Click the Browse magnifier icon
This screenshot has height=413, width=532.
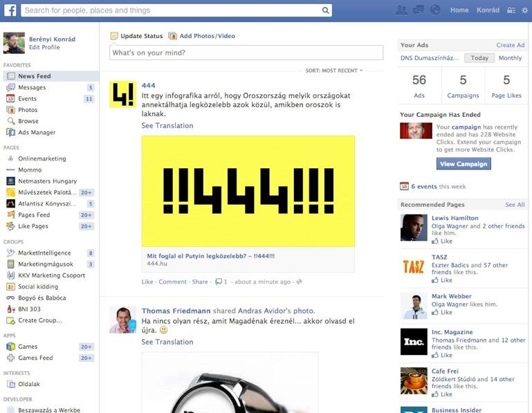[x=11, y=121]
